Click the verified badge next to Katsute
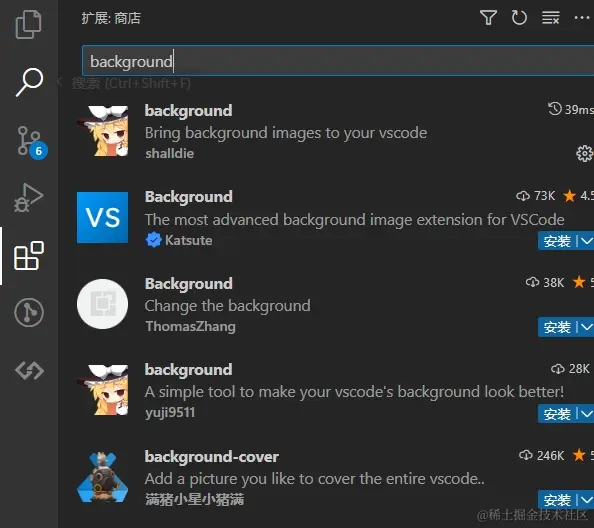Screen dimensions: 594x528 pyautogui.click(x=153, y=240)
